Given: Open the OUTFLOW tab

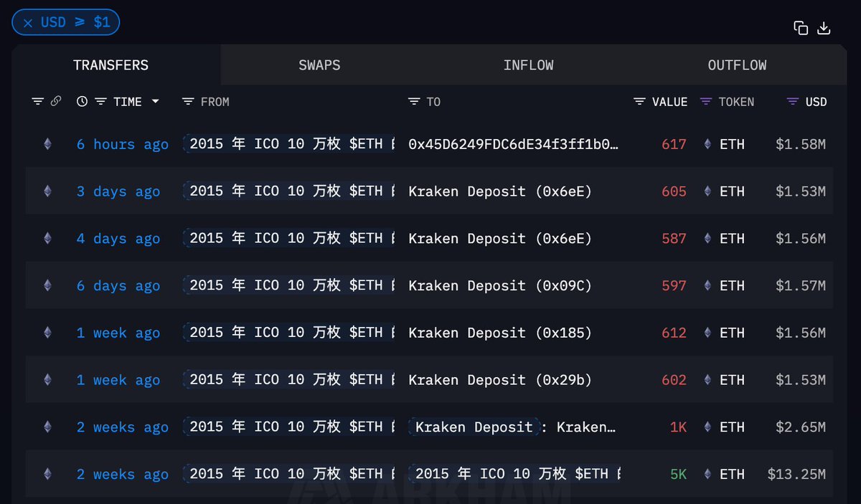Looking at the screenshot, I should pyautogui.click(x=737, y=65).
